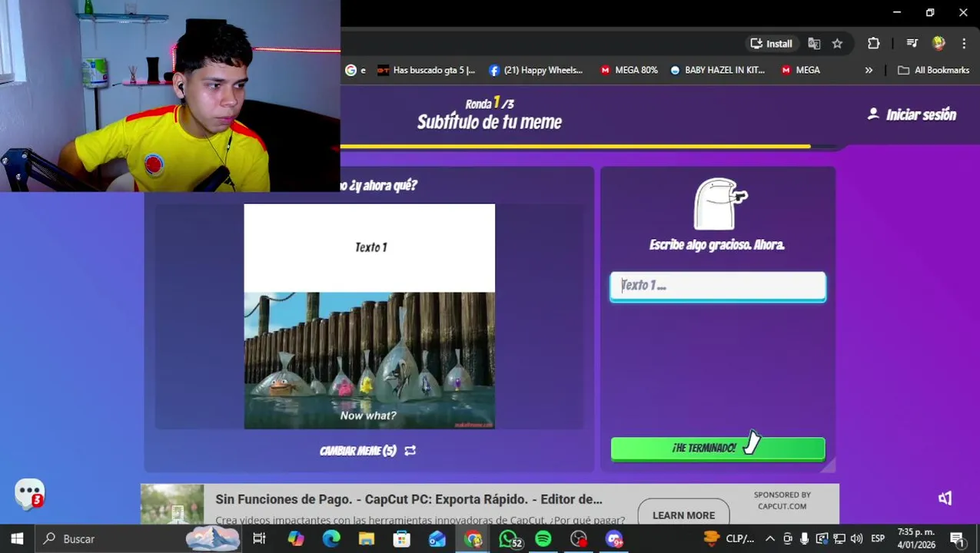
Task: Open the "Has buscado gta 5" bookmark
Action: pyautogui.click(x=427, y=70)
